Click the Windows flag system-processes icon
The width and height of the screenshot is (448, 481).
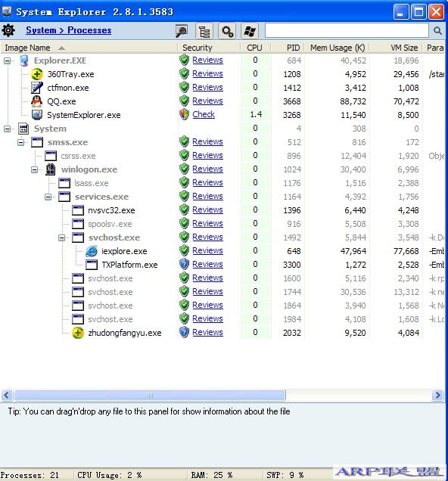pos(250,31)
